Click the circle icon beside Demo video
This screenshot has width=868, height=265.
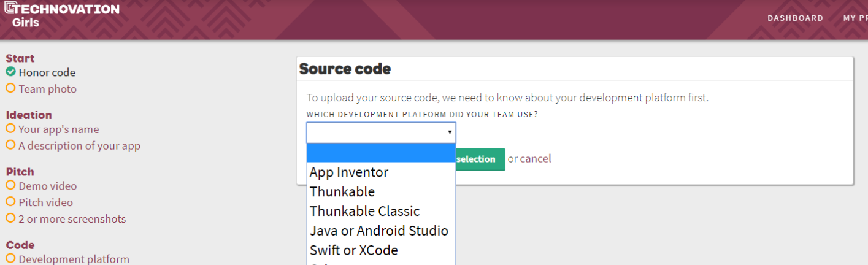(x=10, y=185)
